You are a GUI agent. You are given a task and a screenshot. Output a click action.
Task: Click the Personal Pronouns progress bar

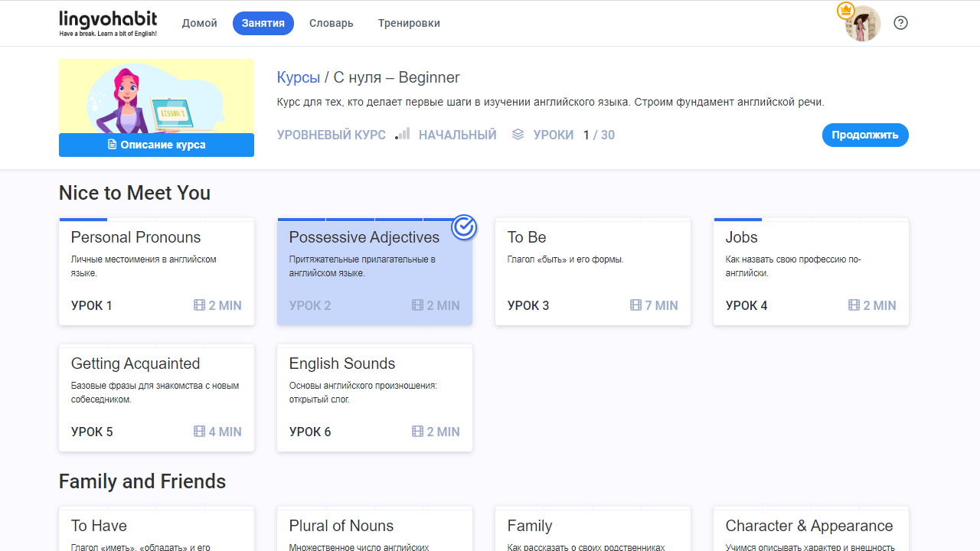click(156, 220)
